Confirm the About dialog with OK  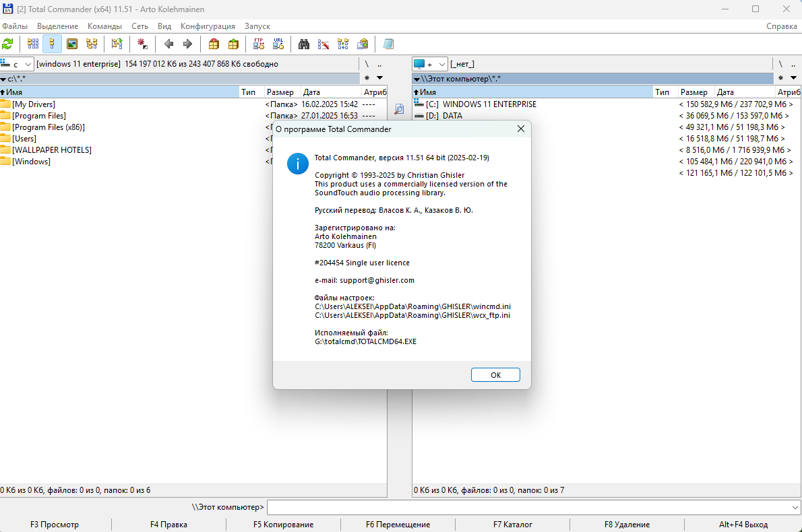(x=495, y=374)
